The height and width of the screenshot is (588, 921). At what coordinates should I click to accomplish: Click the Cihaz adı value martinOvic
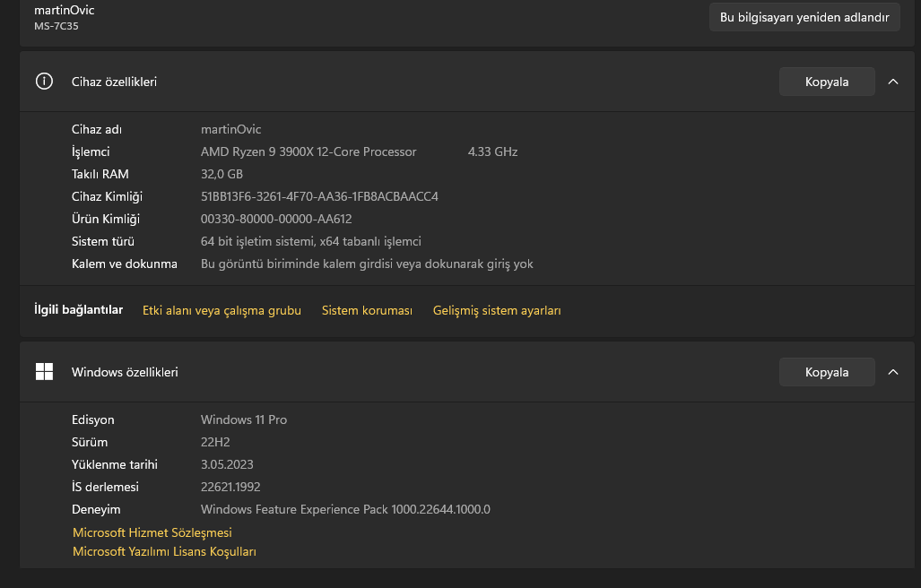(x=230, y=129)
